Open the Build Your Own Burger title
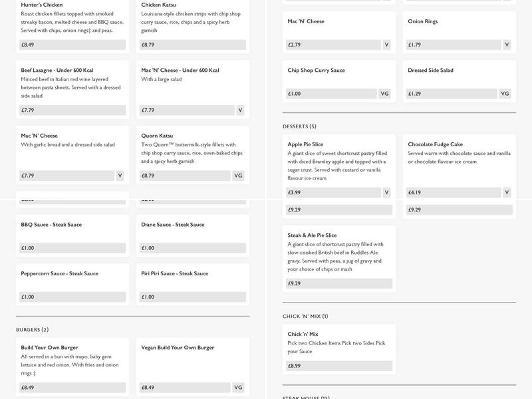The image size is (532, 399). pyautogui.click(x=49, y=347)
